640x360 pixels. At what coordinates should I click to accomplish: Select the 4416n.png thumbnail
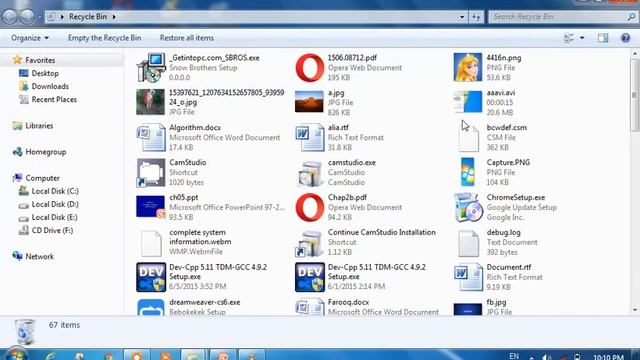pos(468,67)
